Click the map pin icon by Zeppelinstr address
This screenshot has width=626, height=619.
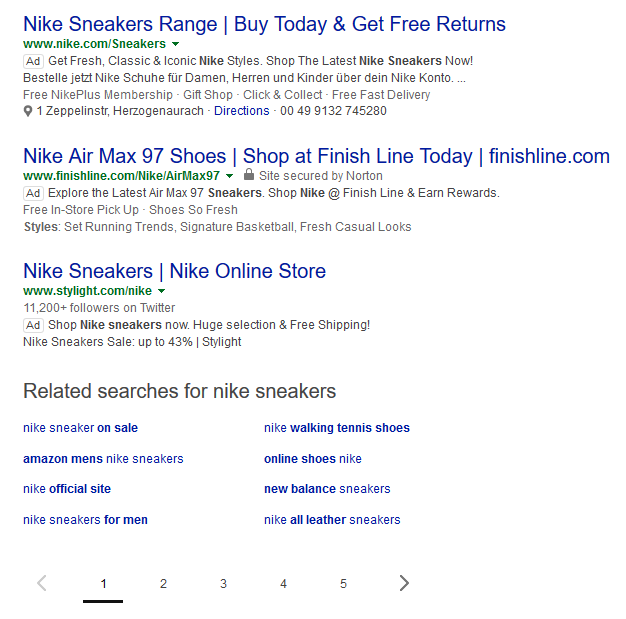tap(28, 111)
